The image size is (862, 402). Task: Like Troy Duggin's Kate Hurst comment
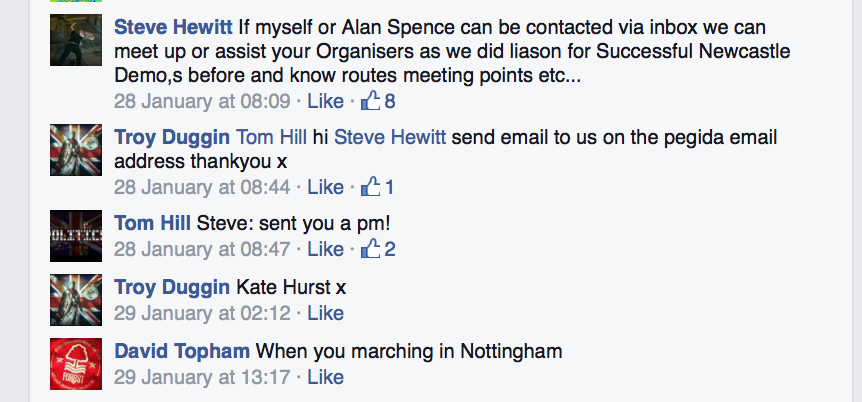(325, 313)
